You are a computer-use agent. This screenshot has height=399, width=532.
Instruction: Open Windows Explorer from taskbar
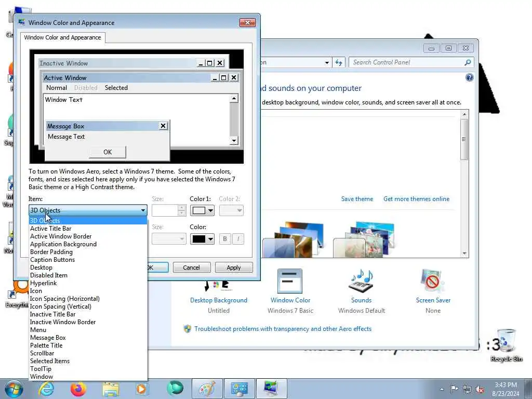click(x=111, y=389)
